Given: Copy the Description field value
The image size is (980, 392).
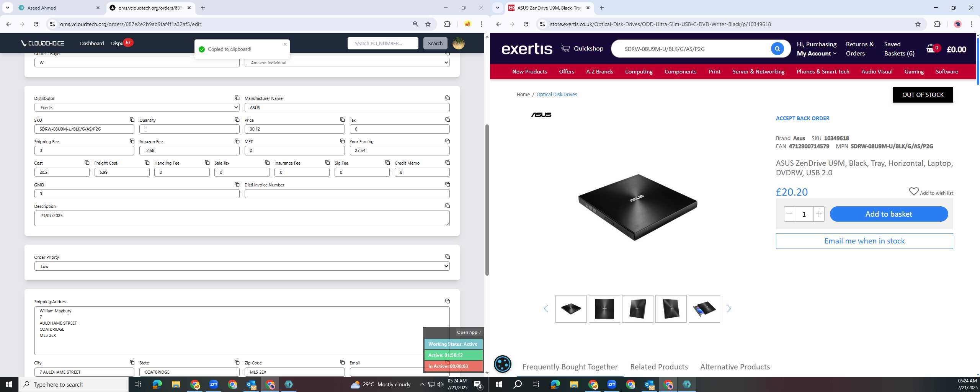Looking at the screenshot, I should (448, 206).
